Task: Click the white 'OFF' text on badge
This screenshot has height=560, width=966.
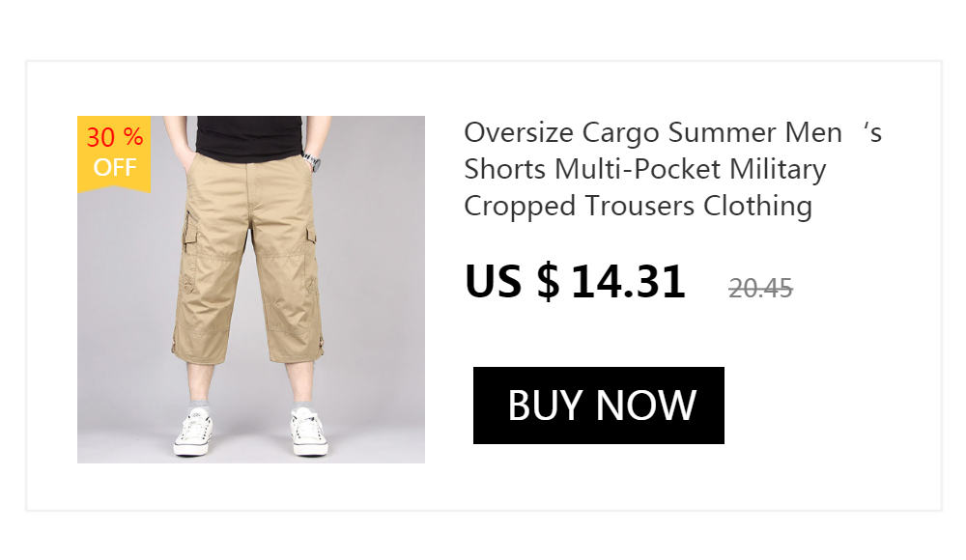Action: point(115,168)
